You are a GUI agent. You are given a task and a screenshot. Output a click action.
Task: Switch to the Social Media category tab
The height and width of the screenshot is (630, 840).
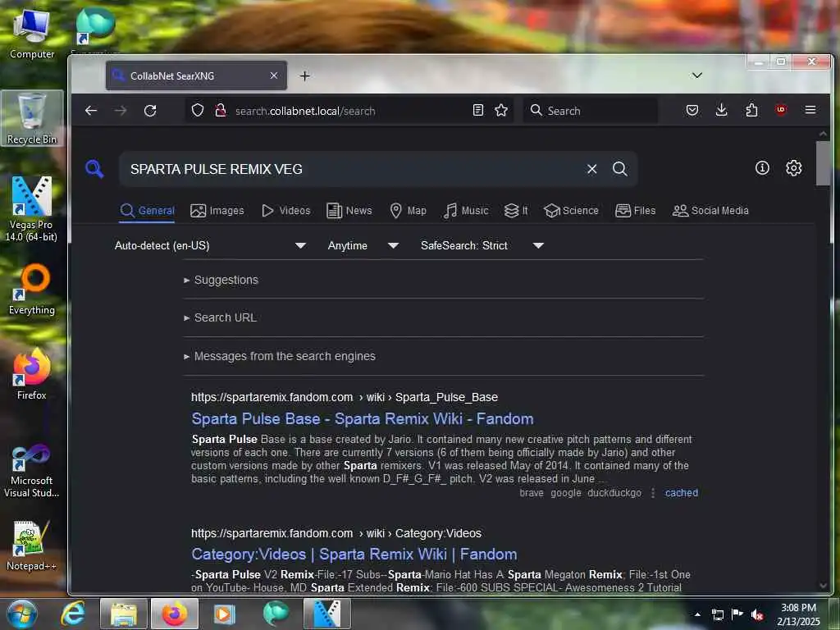tap(710, 211)
